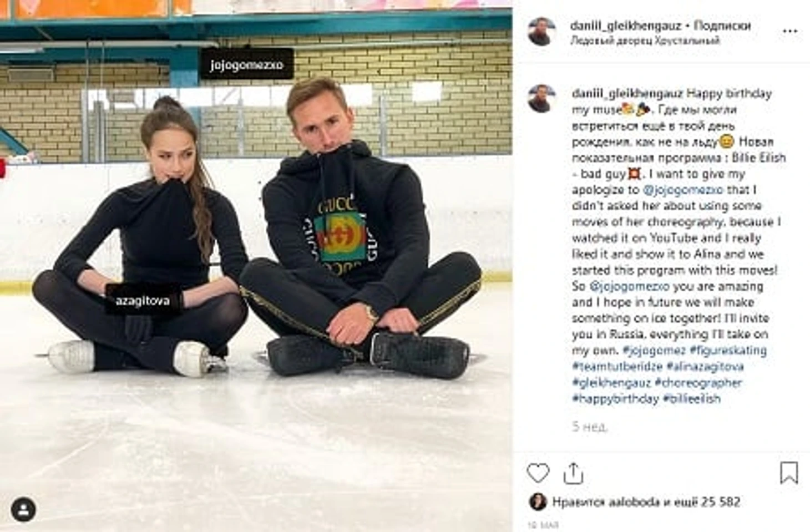Open aaloboda's small avatar near likes
810x532 pixels.
click(538, 501)
